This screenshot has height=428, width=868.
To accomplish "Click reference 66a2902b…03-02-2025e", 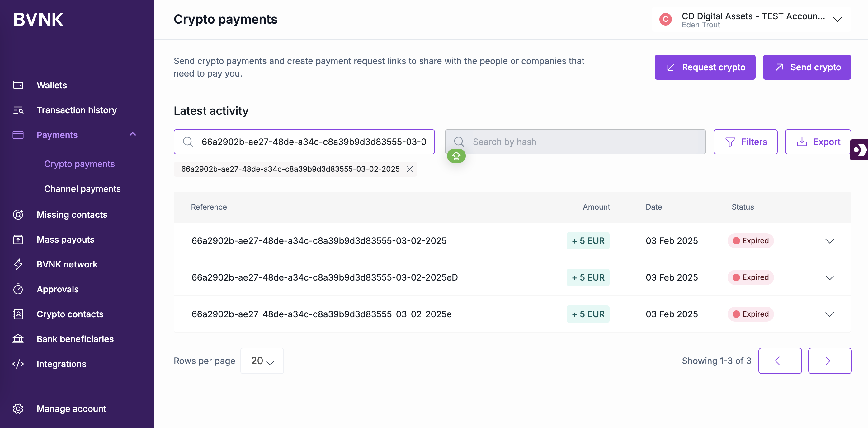I will (x=322, y=314).
